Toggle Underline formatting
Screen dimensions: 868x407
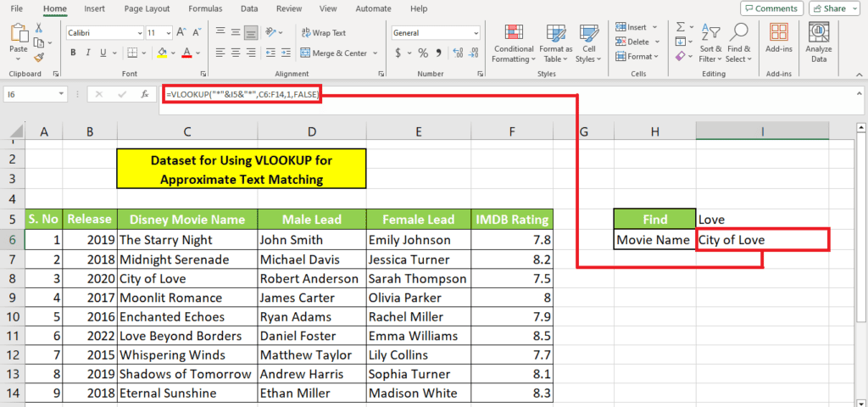(x=103, y=53)
